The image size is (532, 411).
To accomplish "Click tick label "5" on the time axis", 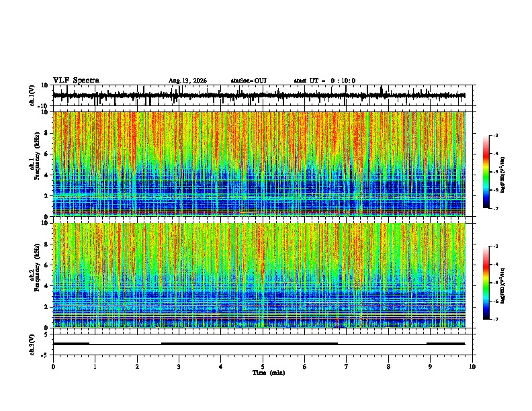I will pyautogui.click(x=263, y=367).
